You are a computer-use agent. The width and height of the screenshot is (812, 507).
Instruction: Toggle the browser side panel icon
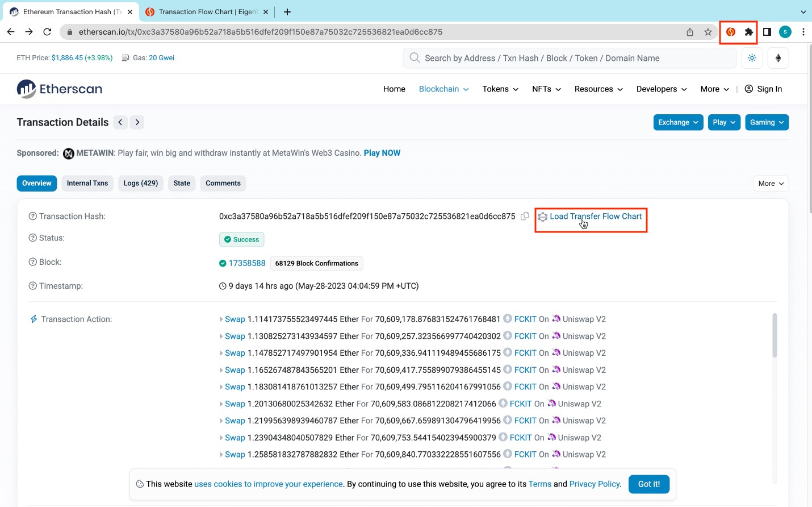pyautogui.click(x=767, y=32)
